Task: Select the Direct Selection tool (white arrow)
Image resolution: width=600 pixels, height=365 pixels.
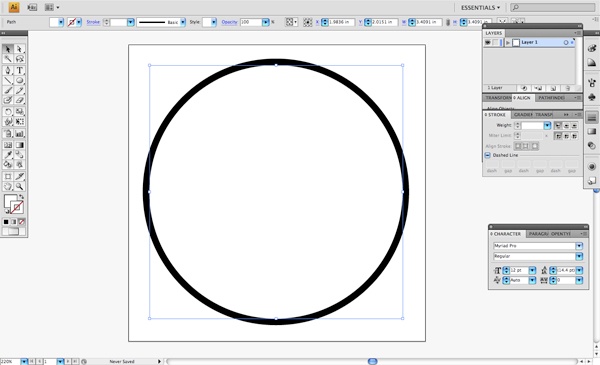Action: point(20,49)
